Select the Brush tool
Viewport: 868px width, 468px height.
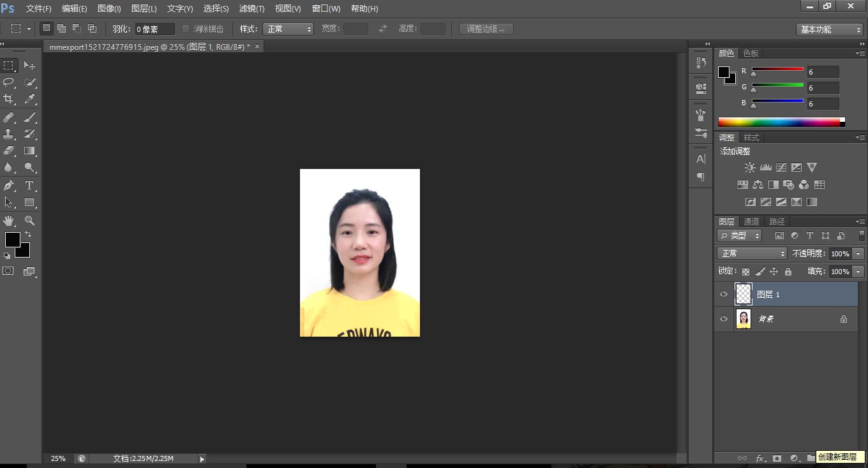pos(29,116)
